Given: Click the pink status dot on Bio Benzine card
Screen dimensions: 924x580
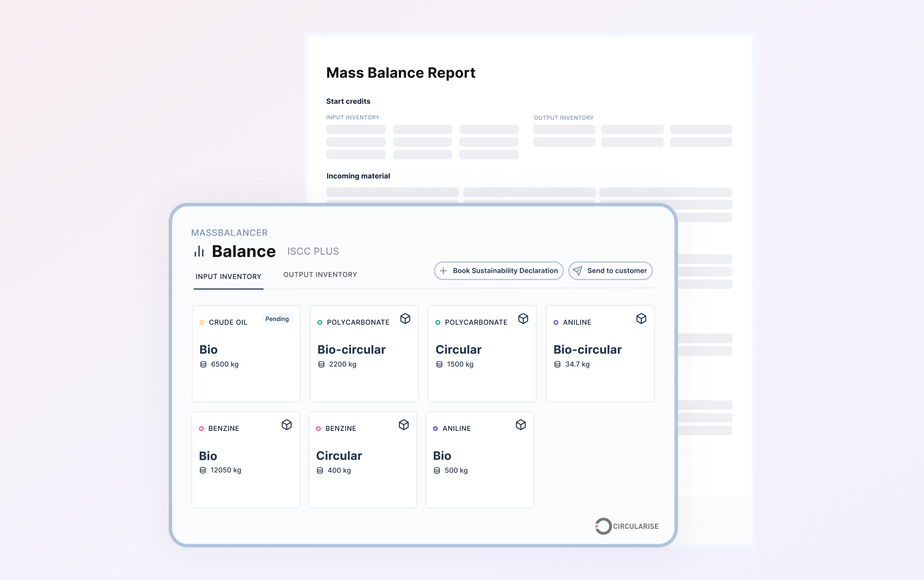Looking at the screenshot, I should tap(202, 428).
